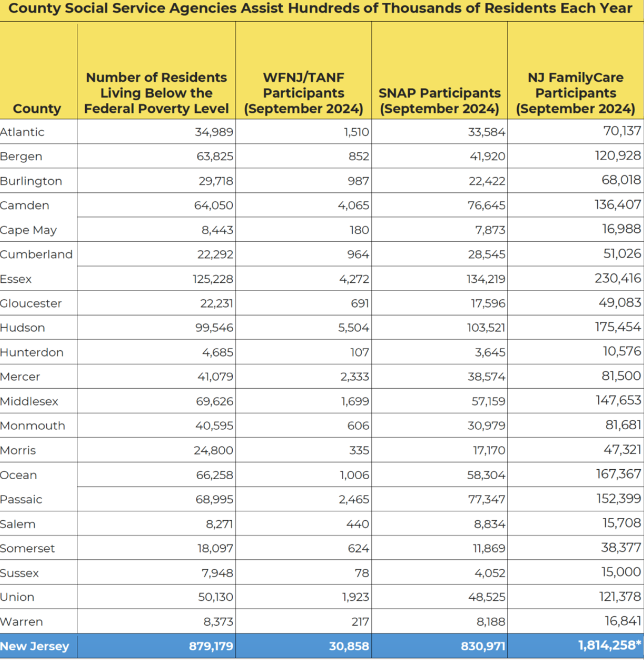
Task: Click the Atlantic county row label
Action: (22, 132)
